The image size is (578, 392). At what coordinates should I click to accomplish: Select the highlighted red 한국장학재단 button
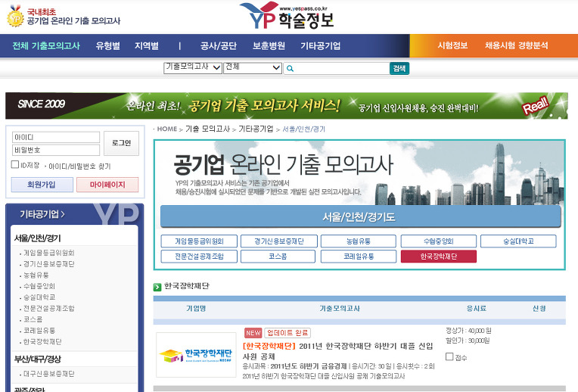[x=439, y=257]
